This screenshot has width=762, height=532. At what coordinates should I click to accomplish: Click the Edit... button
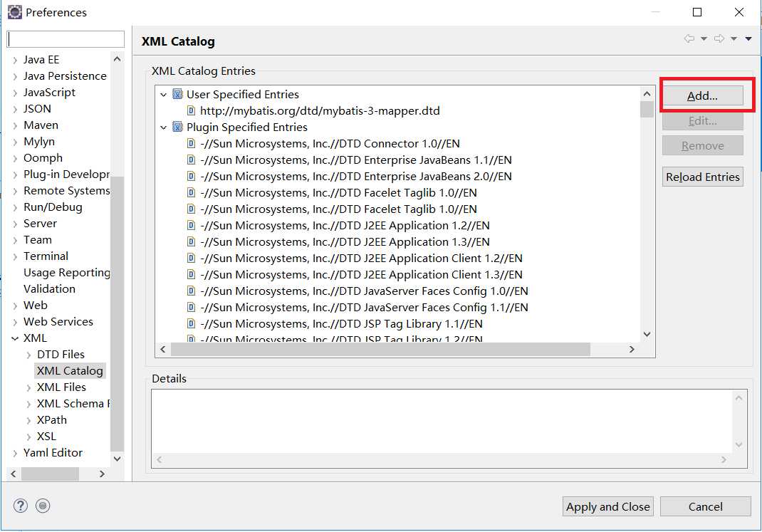coord(702,120)
